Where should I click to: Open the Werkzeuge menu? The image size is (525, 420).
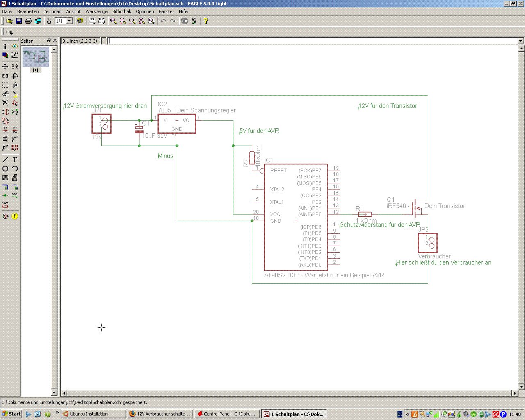coord(96,11)
